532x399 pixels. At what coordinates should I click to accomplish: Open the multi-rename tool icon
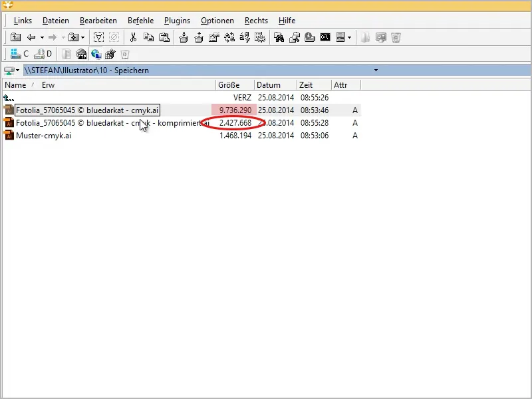point(229,37)
